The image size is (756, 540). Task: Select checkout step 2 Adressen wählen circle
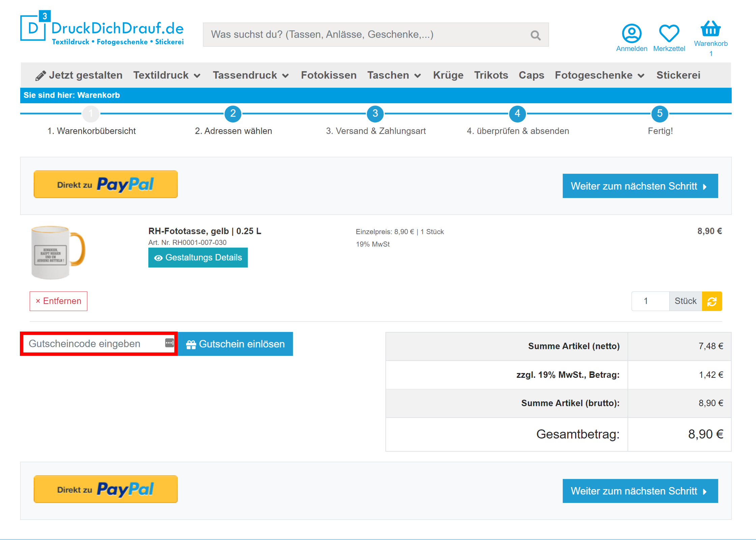tap(233, 114)
